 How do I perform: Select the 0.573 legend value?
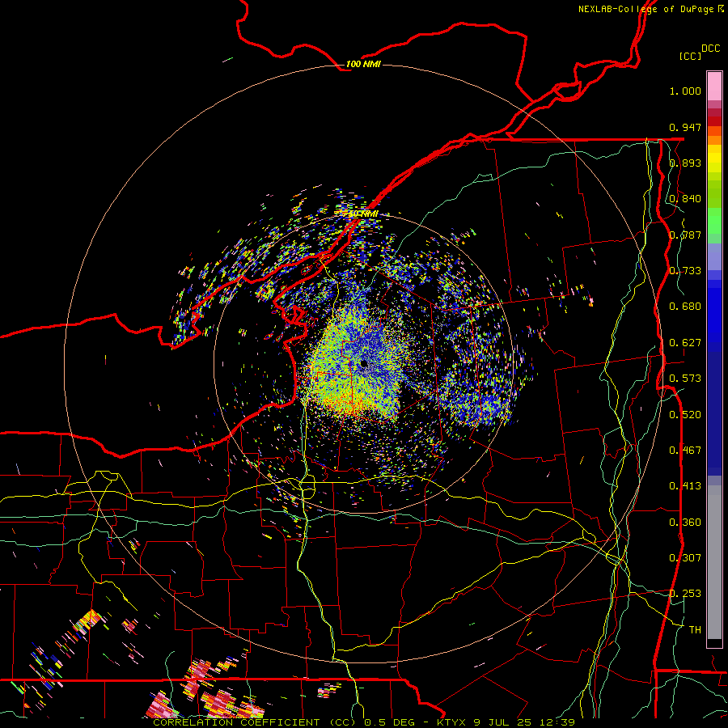pos(685,379)
